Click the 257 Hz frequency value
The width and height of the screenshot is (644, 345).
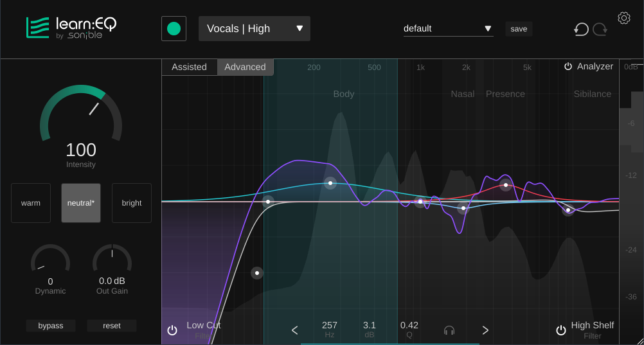[x=330, y=326]
